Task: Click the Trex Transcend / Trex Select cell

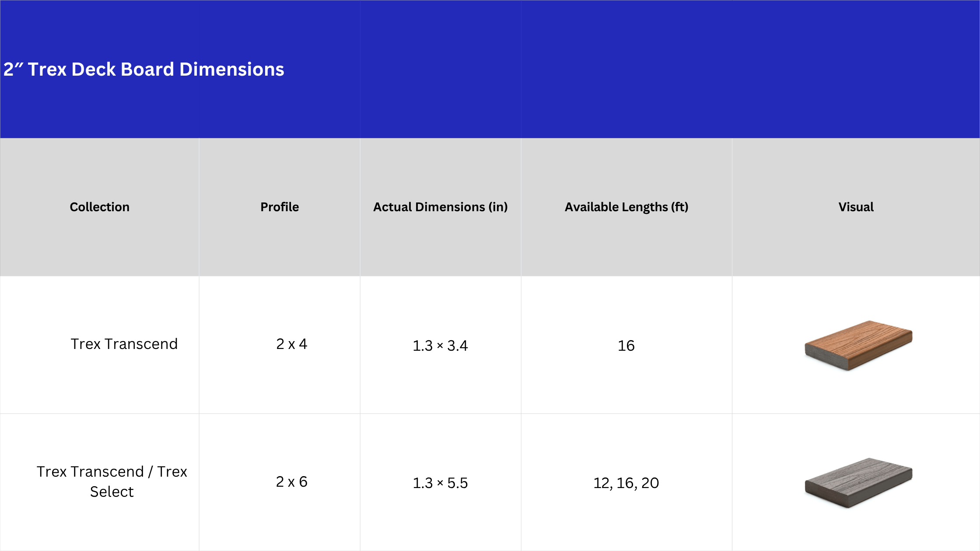Action: pyautogui.click(x=112, y=481)
